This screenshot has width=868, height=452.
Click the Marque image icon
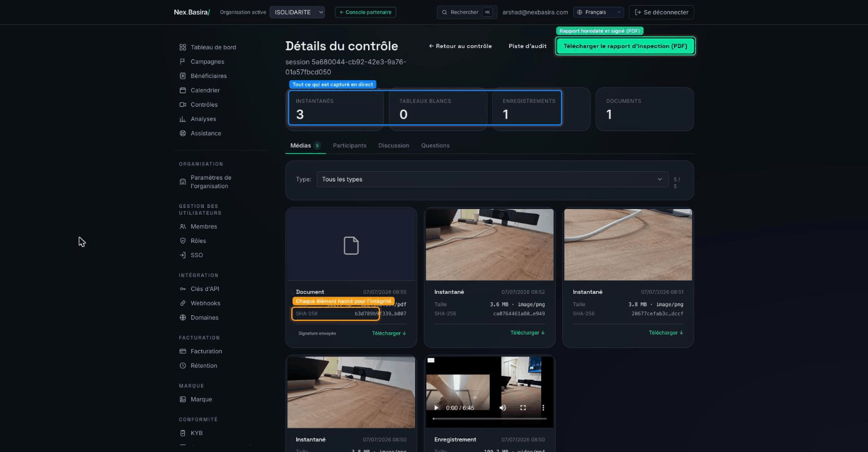coord(183,399)
